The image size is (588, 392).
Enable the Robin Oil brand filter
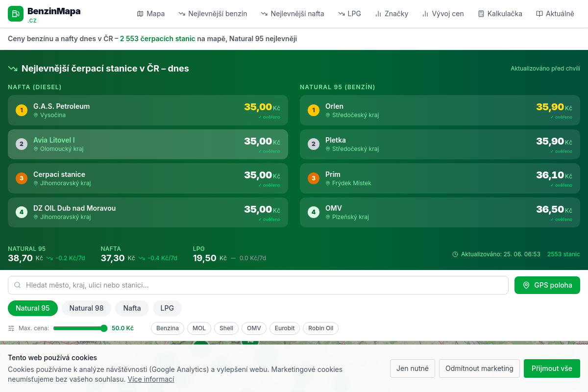coord(321,328)
